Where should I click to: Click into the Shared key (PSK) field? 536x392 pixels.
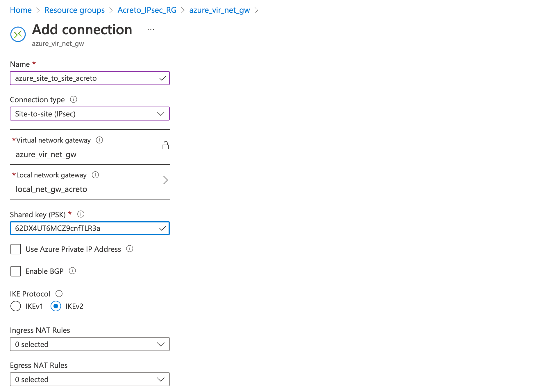click(x=90, y=228)
